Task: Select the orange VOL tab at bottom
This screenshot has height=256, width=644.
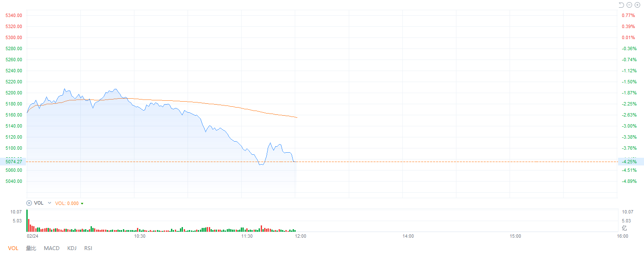Action: coord(13,248)
